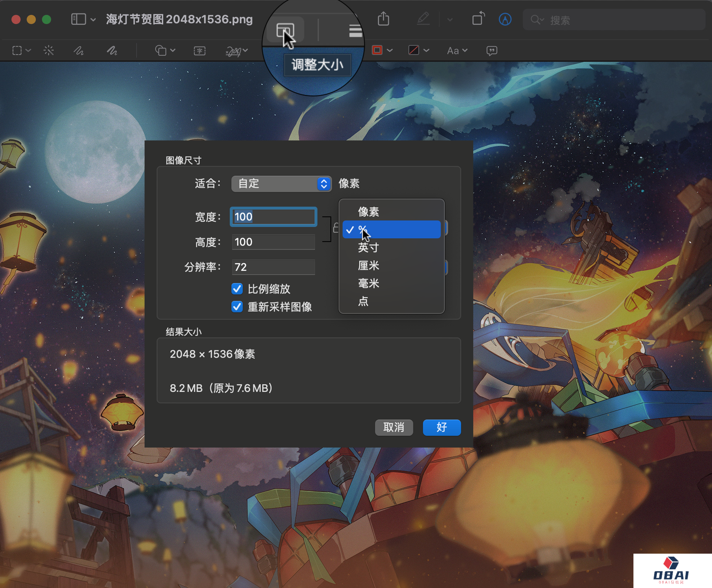This screenshot has width=712, height=588.
Task: Click the image description speech bubble icon
Action: click(492, 50)
